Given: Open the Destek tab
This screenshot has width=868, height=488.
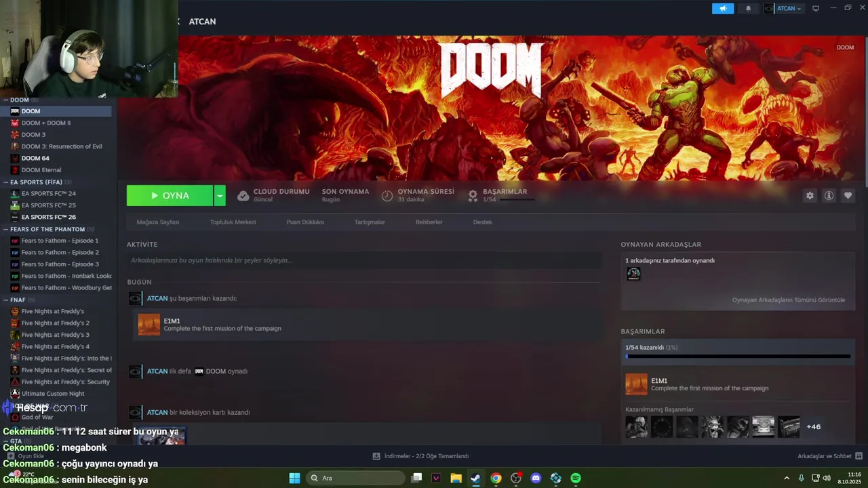Looking at the screenshot, I should 483,222.
